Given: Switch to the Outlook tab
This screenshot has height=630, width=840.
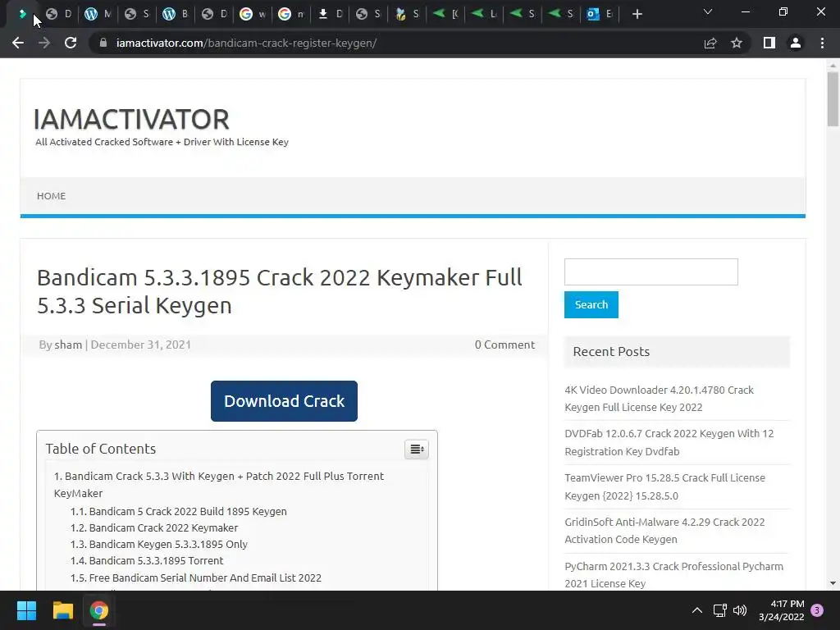Looking at the screenshot, I should [600, 14].
